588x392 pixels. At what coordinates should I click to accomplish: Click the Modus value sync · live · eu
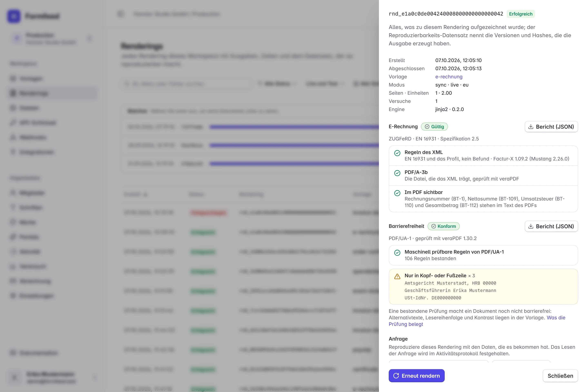click(x=452, y=85)
